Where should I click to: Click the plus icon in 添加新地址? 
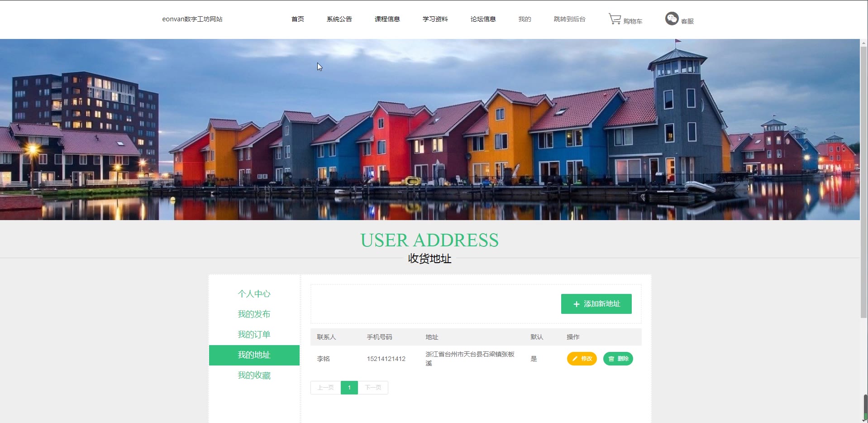576,304
